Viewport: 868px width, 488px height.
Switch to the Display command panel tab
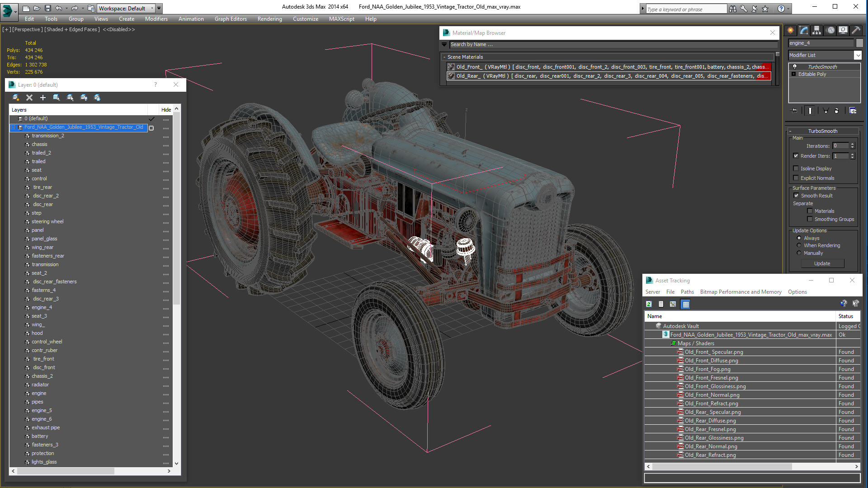coord(843,30)
